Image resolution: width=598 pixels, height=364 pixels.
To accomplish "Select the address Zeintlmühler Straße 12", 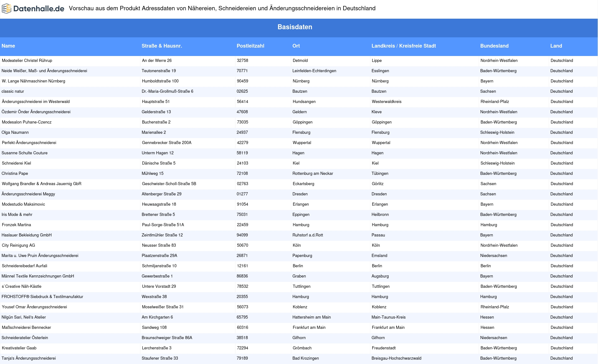I will 162,235.
